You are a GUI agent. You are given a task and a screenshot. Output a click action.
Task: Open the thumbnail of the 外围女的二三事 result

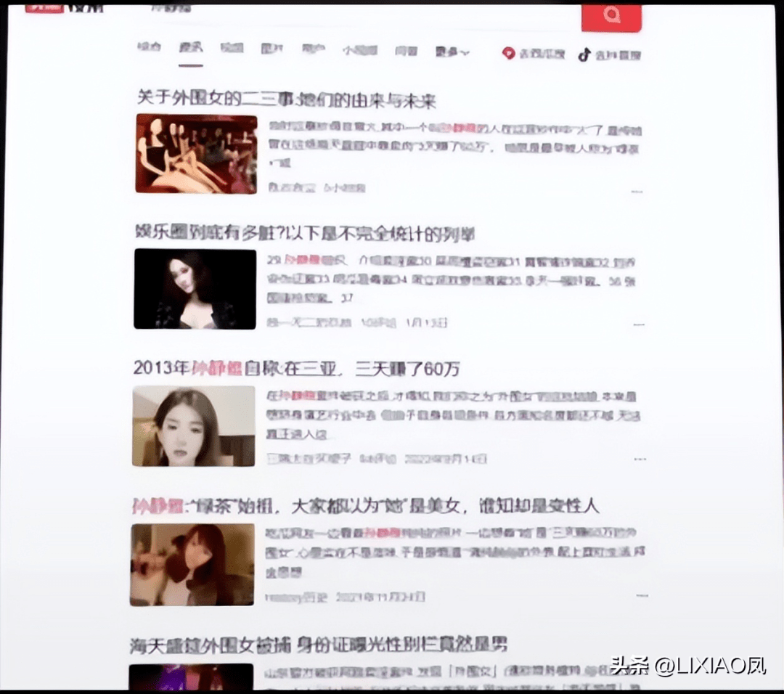[196, 153]
